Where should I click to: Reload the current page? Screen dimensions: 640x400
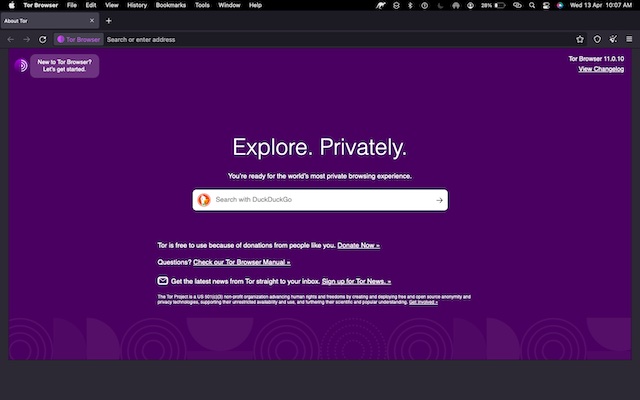pyautogui.click(x=42, y=40)
